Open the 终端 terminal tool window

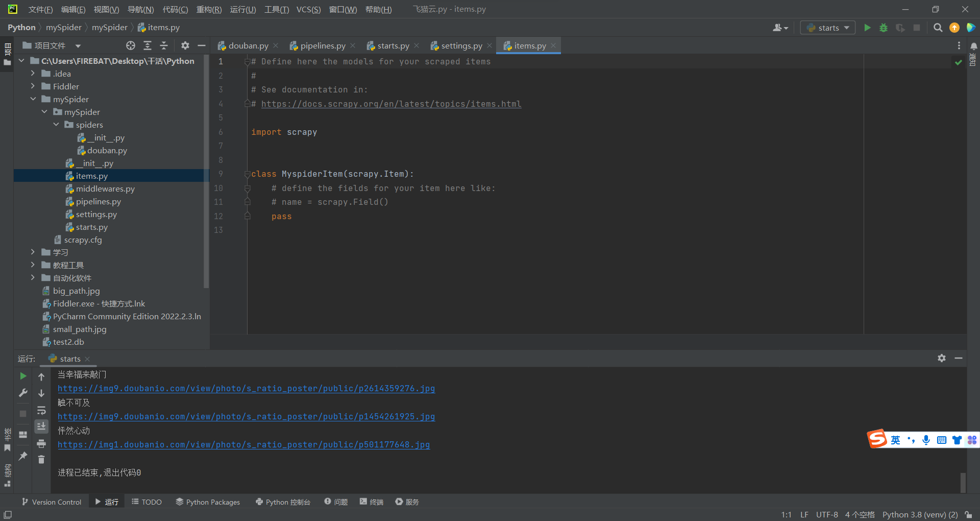(x=371, y=502)
